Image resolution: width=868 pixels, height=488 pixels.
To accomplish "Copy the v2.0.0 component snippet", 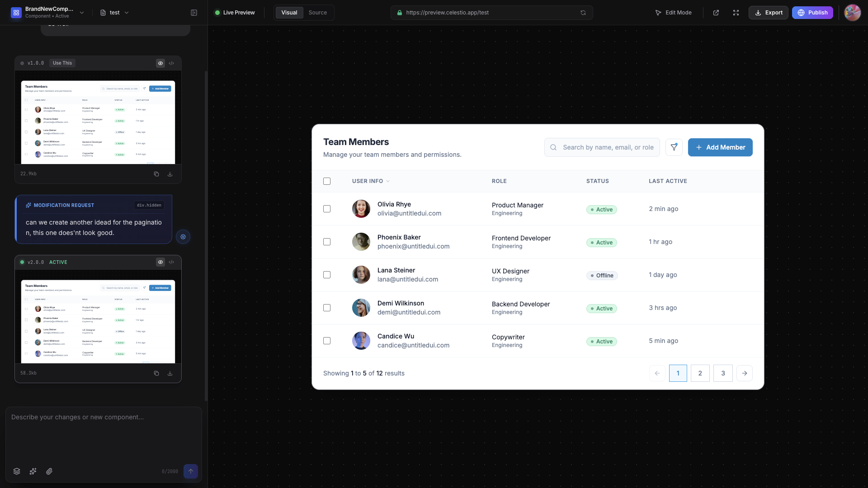I will (x=156, y=373).
